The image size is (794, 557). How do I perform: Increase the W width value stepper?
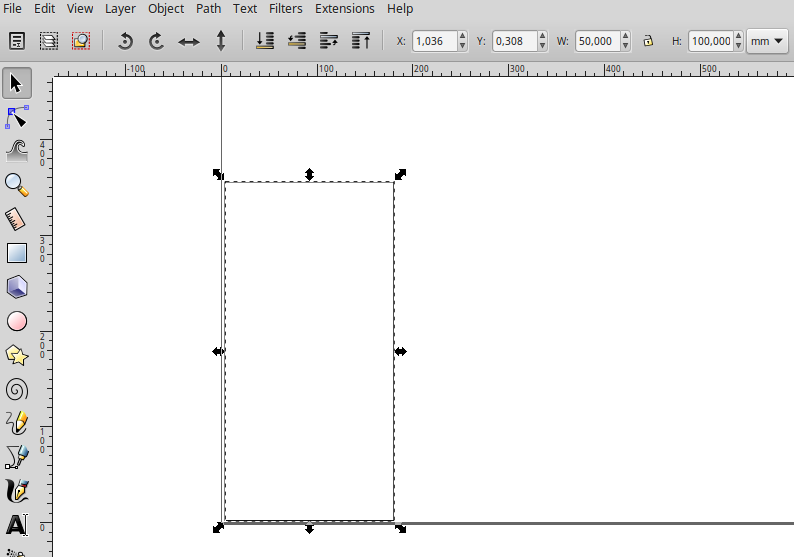tap(625, 37)
